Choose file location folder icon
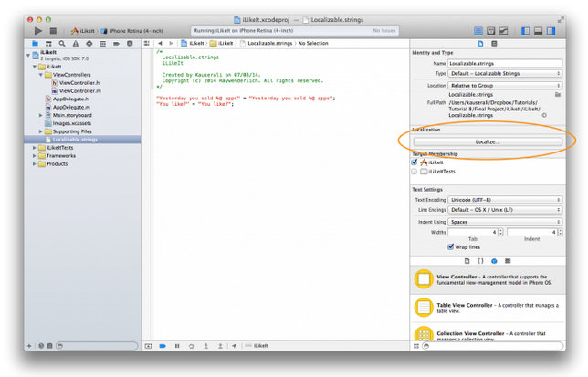The image size is (588, 377). coord(558,94)
